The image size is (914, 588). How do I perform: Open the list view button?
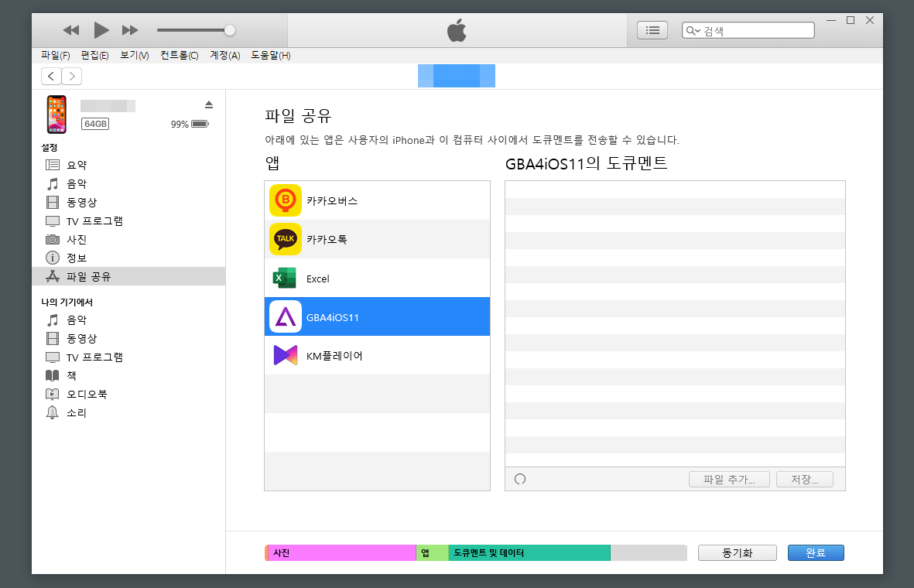pos(652,30)
